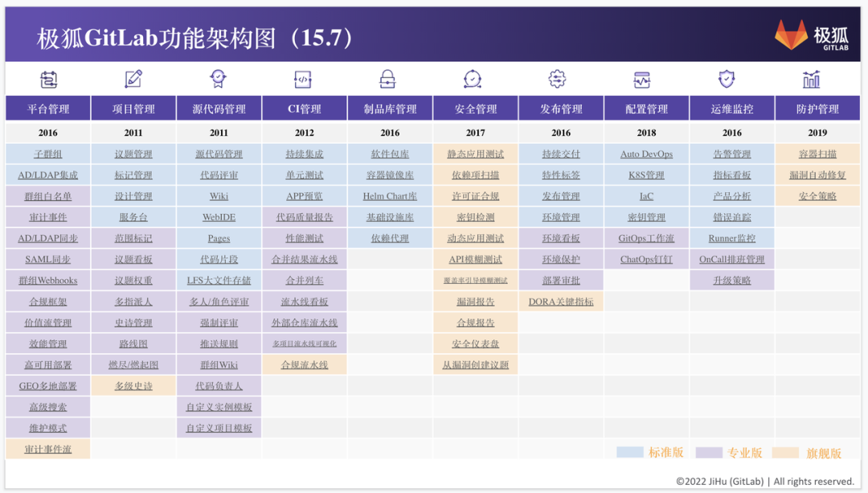
Task: Open the 漏洞自动修复 link
Action: pos(817,175)
